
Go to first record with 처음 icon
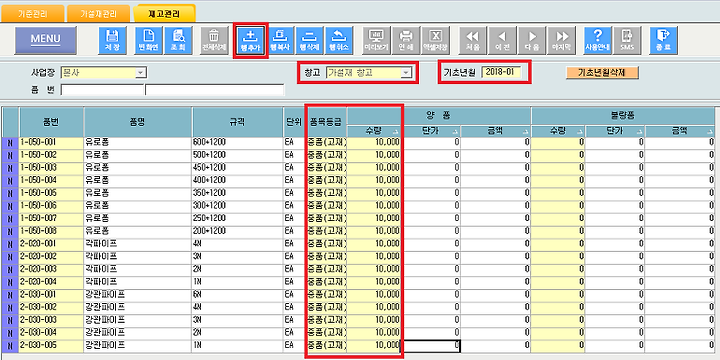tap(472, 40)
